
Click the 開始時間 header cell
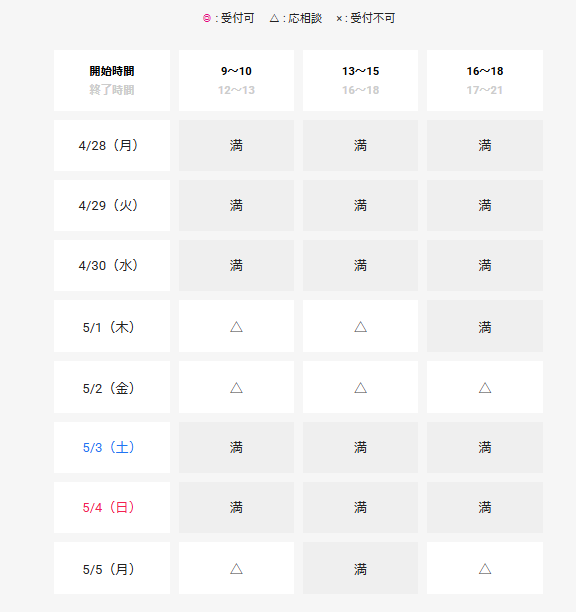point(112,80)
